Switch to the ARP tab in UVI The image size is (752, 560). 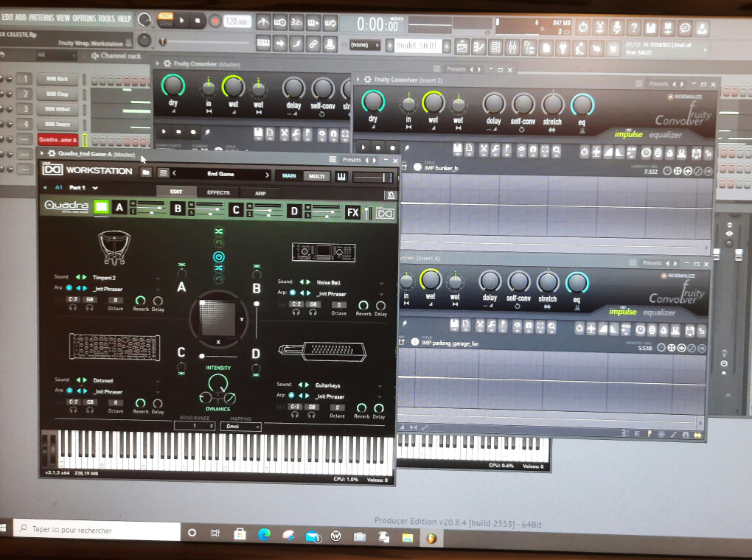(260, 193)
